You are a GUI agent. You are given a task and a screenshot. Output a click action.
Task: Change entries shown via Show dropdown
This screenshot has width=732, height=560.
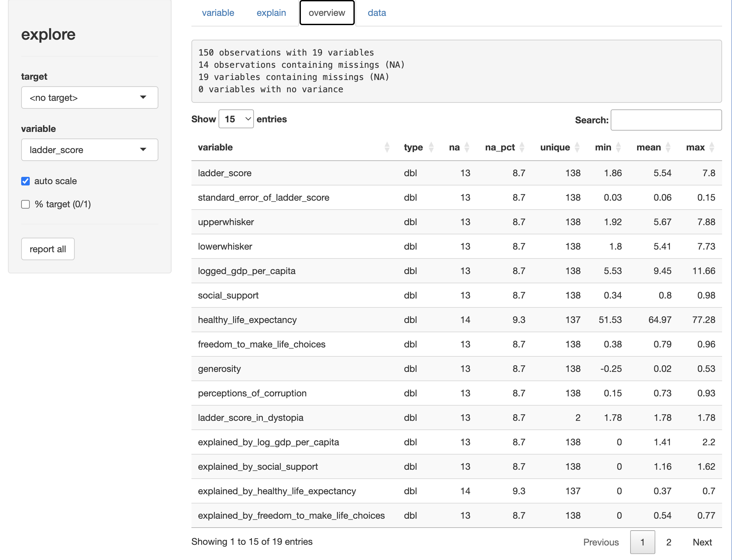(236, 119)
